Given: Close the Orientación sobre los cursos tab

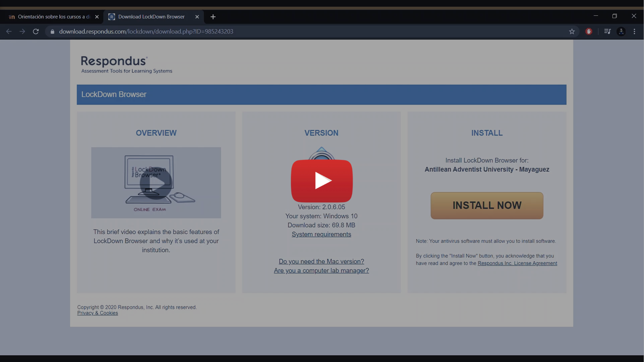Looking at the screenshot, I should click(97, 17).
